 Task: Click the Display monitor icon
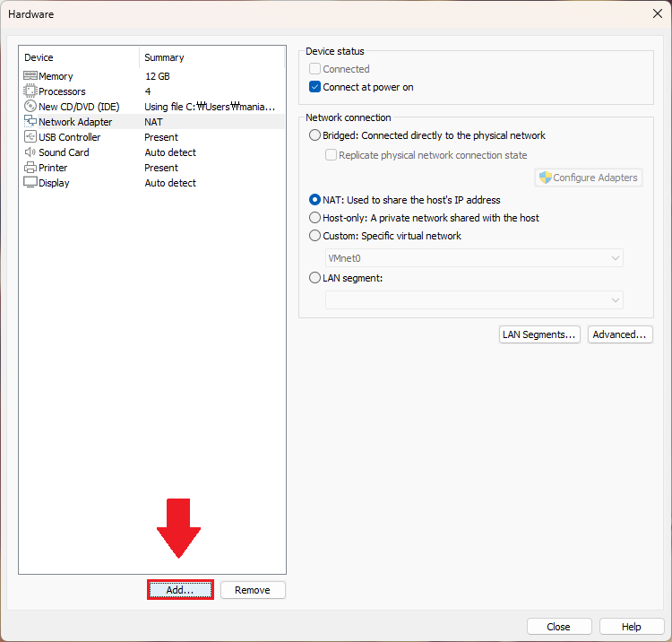point(30,182)
